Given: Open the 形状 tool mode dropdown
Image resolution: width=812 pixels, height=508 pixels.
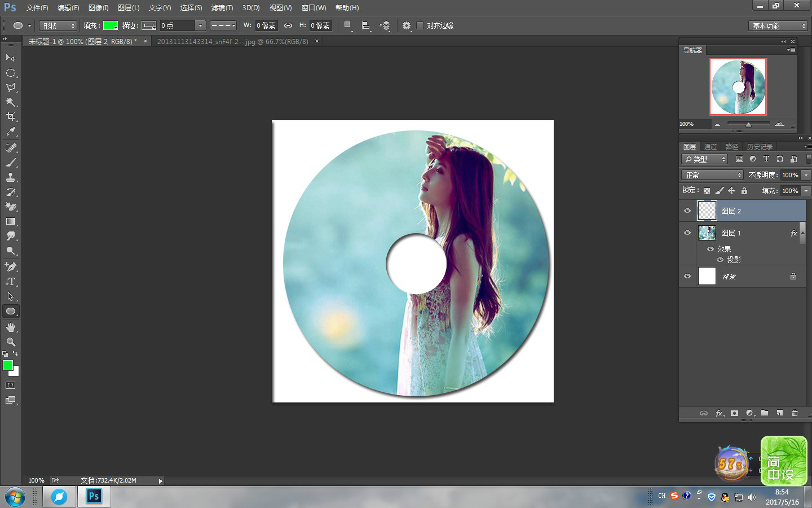Looking at the screenshot, I should 58,26.
